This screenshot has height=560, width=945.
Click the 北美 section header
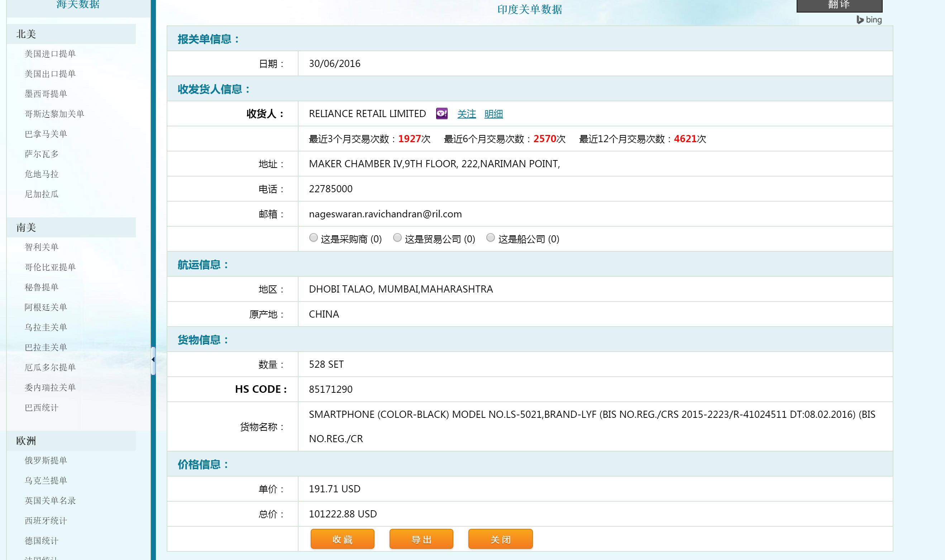pyautogui.click(x=71, y=34)
